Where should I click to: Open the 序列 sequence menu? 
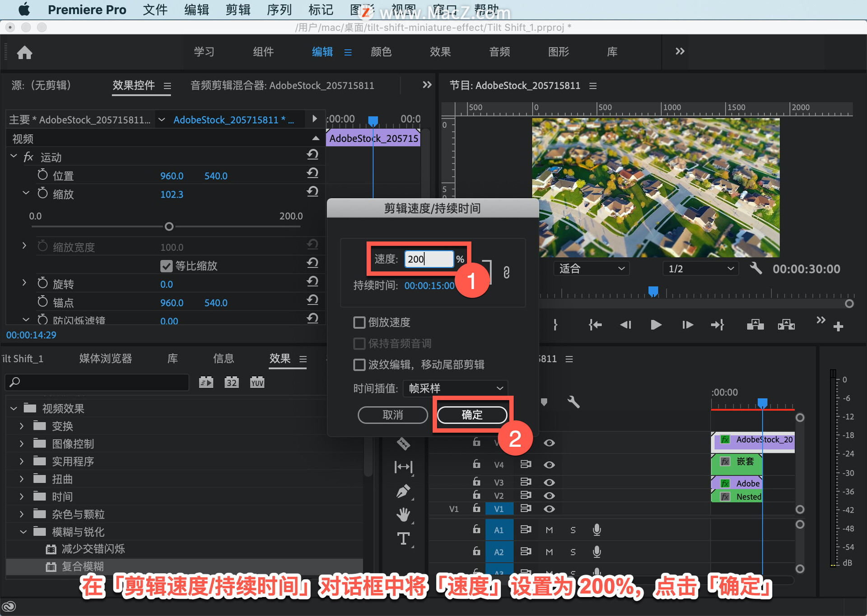coord(279,9)
